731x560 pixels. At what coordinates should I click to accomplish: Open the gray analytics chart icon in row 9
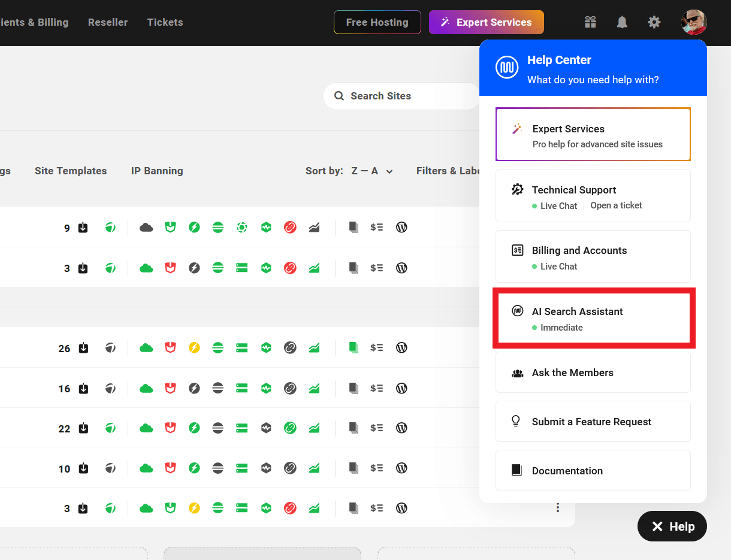click(x=314, y=228)
